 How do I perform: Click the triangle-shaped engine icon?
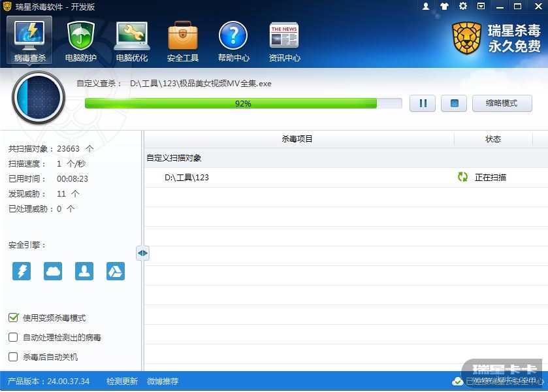(116, 271)
